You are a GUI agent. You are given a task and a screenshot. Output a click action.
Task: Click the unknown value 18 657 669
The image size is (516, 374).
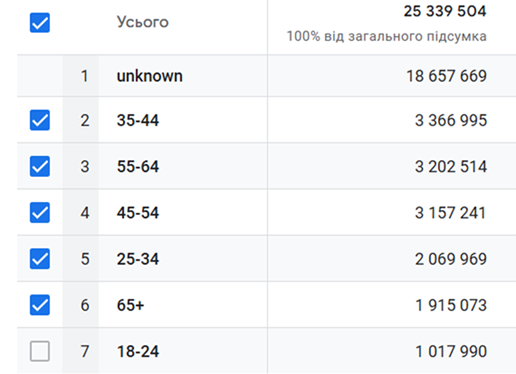[447, 76]
